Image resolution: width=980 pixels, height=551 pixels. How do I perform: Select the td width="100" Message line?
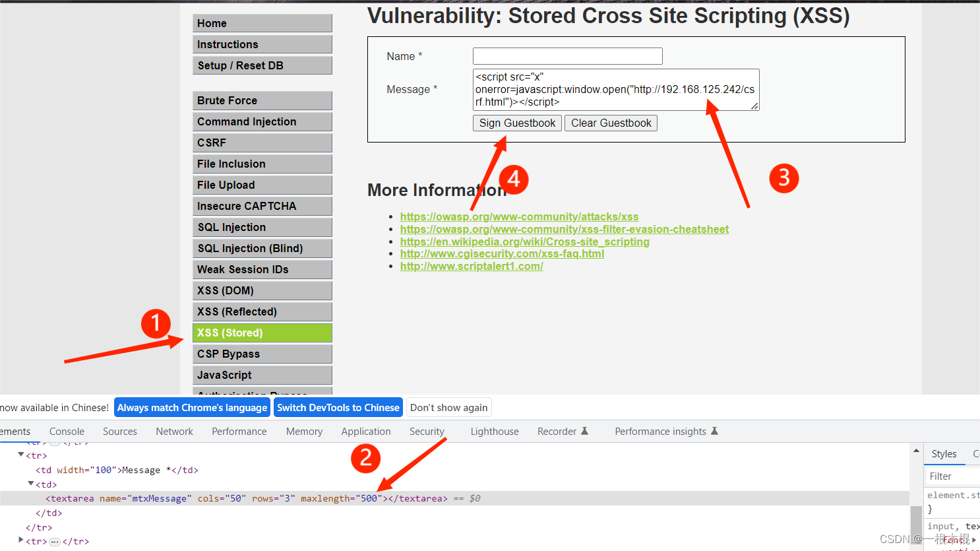click(117, 470)
